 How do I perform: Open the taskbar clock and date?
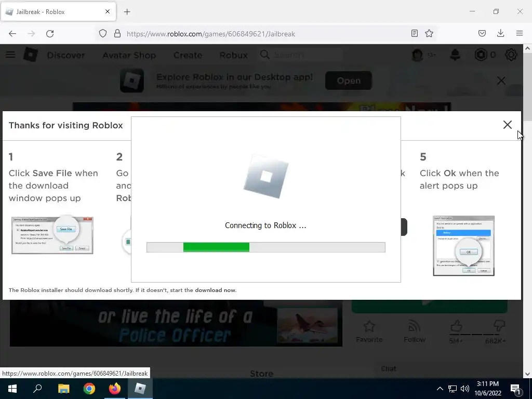pos(487,389)
